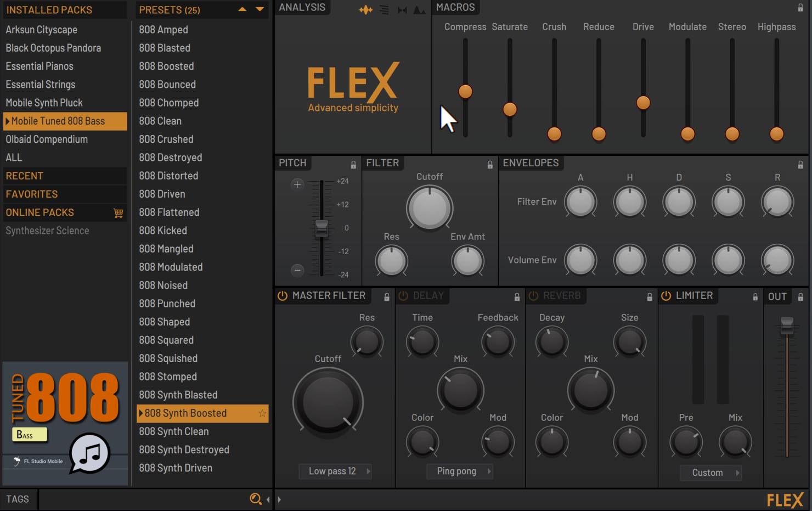Load the 808 Amped preset
The image size is (812, 511).
202,30
